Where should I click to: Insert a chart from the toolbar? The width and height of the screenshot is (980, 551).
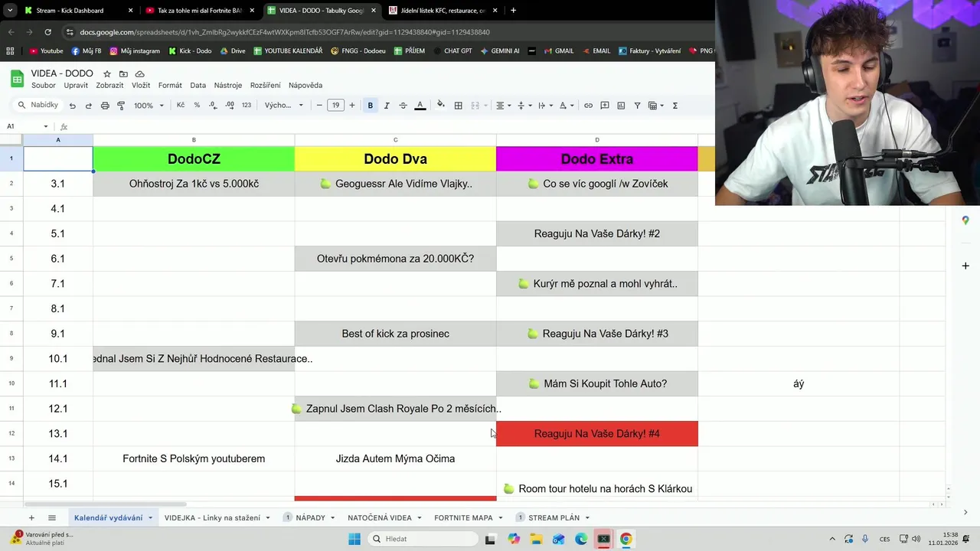coord(621,106)
